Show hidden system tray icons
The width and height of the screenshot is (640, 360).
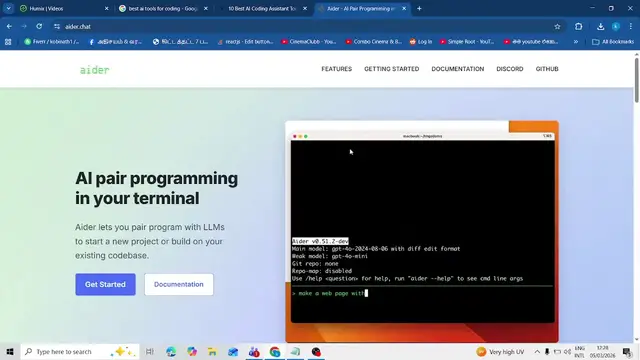click(537, 351)
